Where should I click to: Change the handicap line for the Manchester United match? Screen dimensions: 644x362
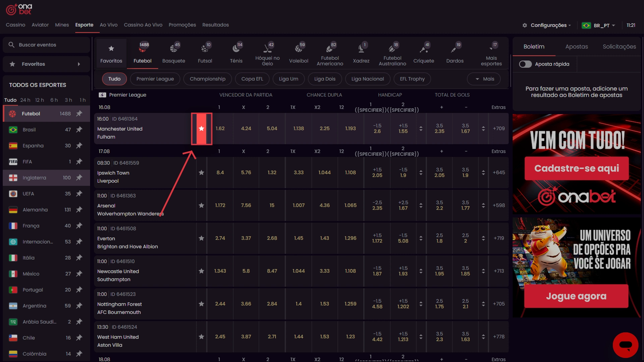tap(421, 129)
